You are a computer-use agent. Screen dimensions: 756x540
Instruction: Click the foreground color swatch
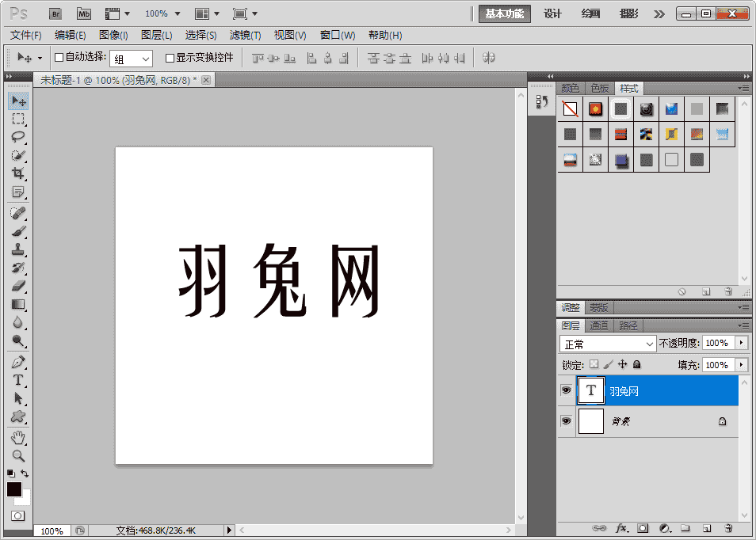14,490
